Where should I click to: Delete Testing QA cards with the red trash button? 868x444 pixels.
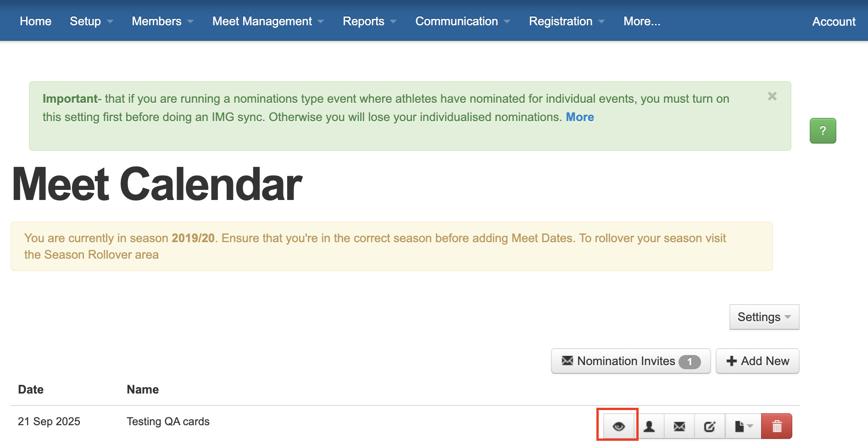point(777,426)
